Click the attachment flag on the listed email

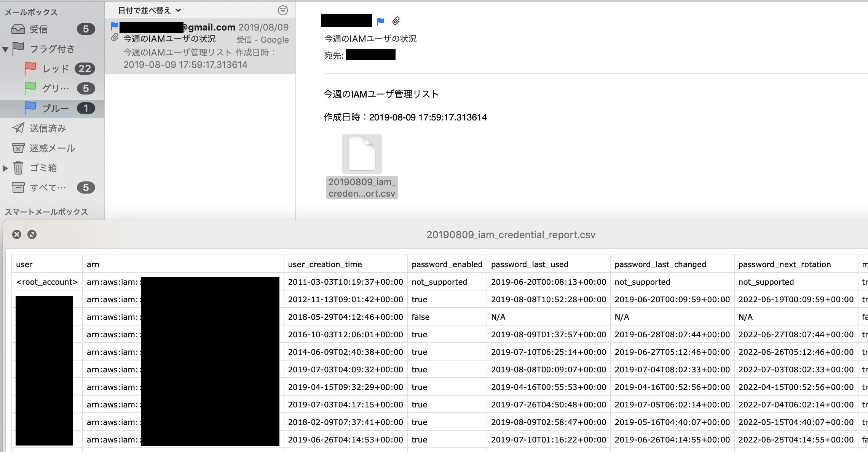[x=114, y=37]
